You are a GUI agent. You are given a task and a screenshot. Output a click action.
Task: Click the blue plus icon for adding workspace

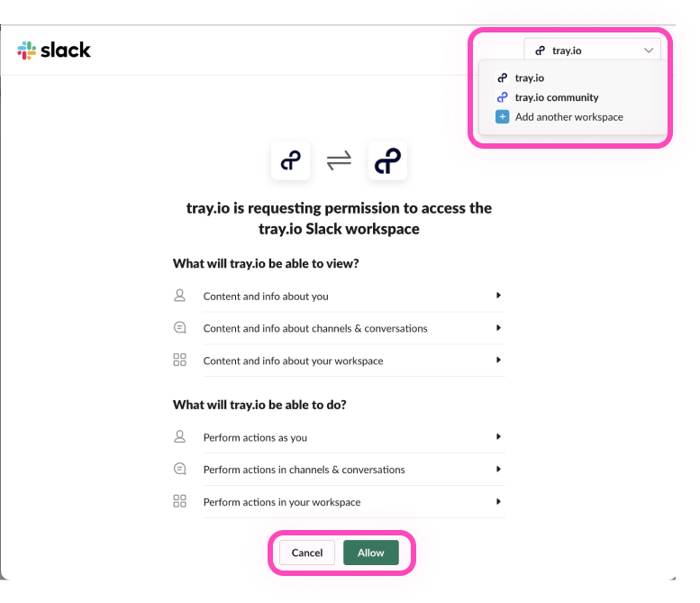click(x=503, y=117)
